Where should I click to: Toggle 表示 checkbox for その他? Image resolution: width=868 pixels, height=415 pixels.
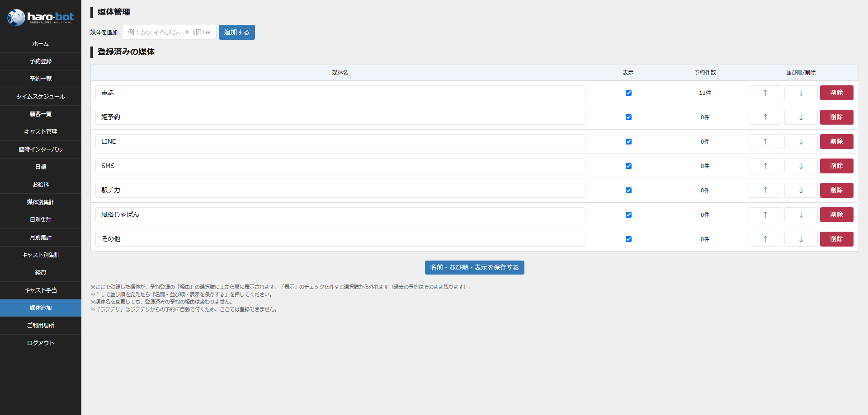point(628,239)
